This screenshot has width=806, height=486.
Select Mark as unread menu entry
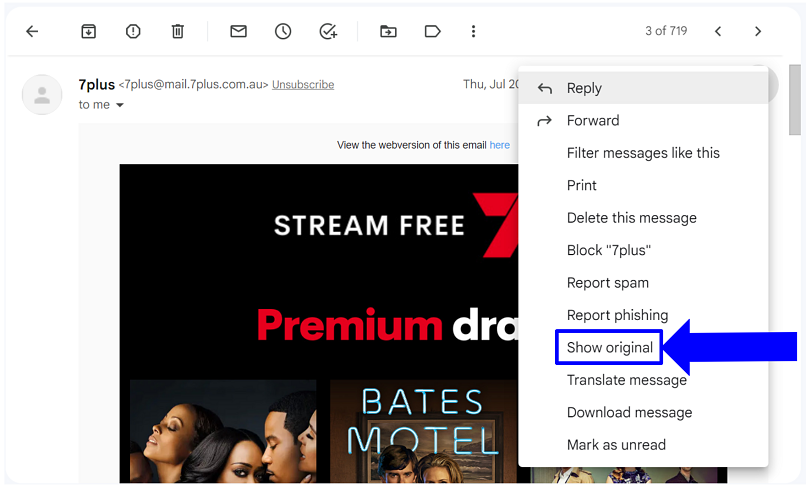644,444
